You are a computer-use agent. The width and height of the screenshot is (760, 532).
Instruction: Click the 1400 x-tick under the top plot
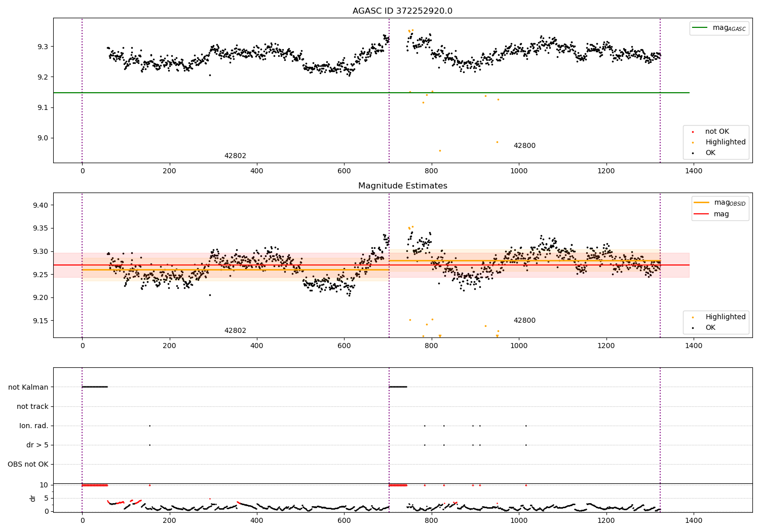click(694, 171)
